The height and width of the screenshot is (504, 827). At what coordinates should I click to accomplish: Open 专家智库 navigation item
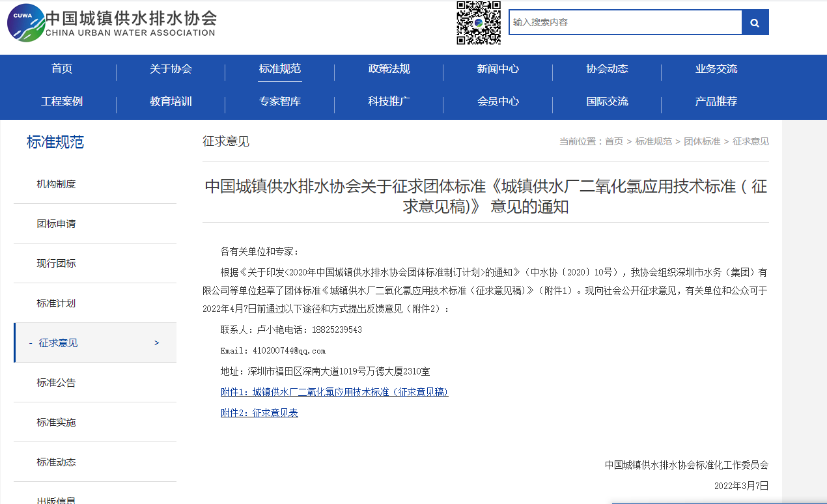click(280, 102)
